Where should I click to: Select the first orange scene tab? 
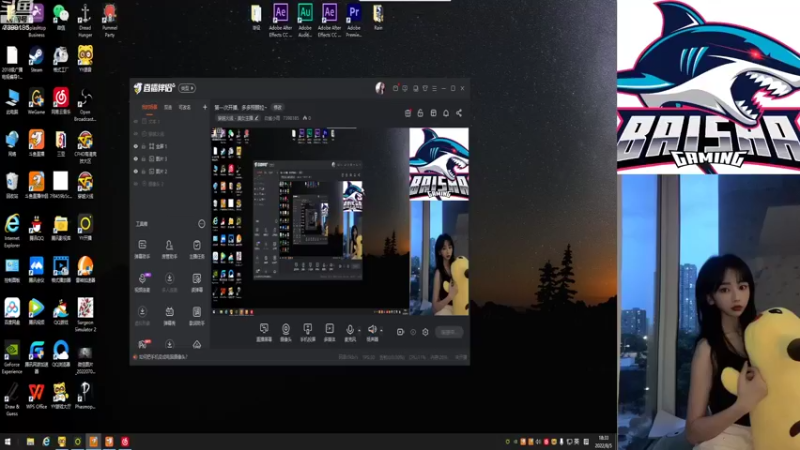149,107
